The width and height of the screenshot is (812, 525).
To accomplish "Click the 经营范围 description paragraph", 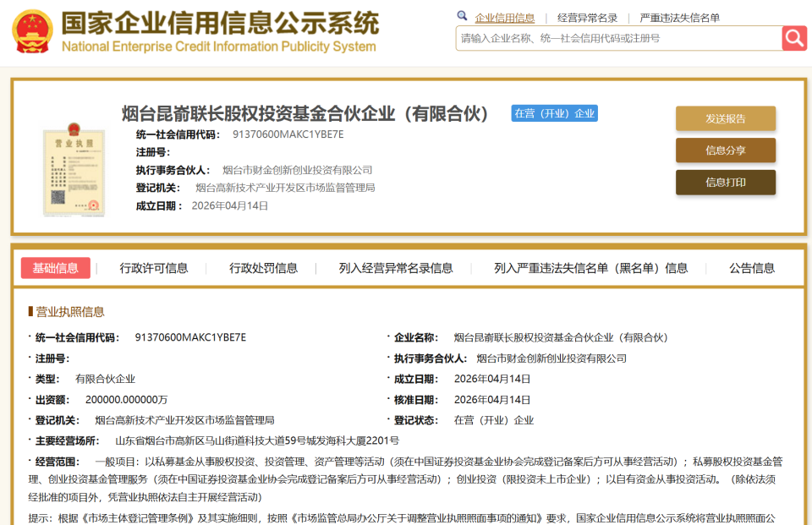I will (405, 479).
